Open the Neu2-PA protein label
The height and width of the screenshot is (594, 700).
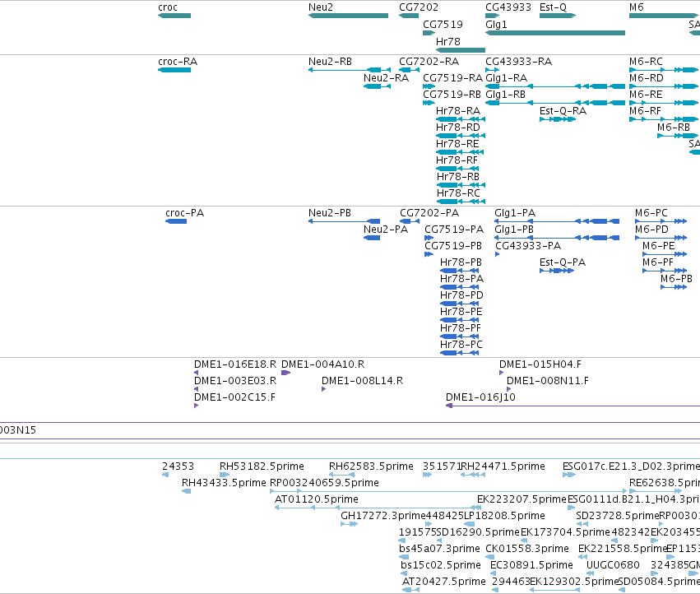coord(385,229)
